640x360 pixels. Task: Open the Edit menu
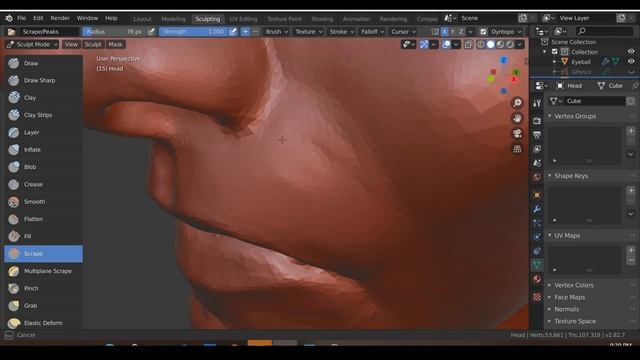38,18
